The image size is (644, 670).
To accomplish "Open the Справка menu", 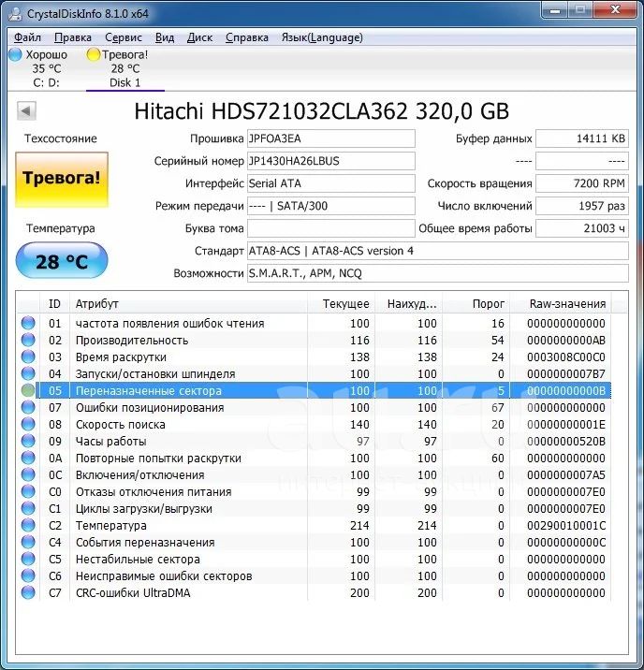I will (x=247, y=37).
